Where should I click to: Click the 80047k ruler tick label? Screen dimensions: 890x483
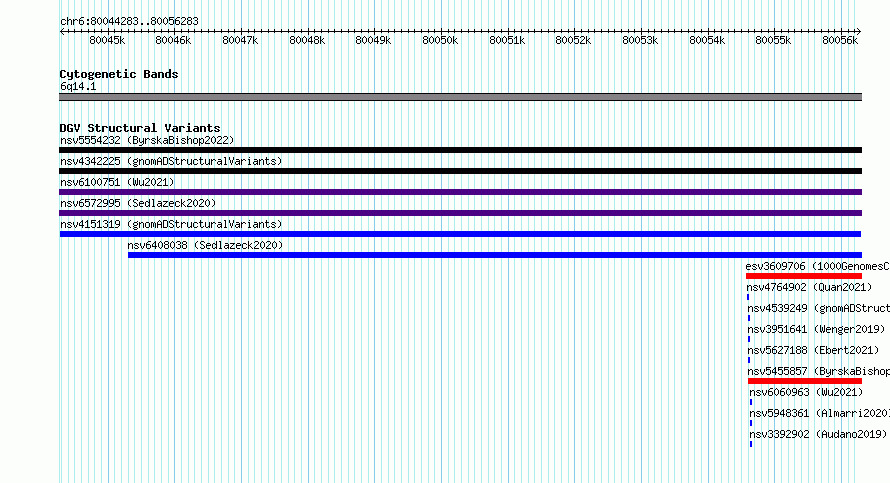click(x=240, y=40)
